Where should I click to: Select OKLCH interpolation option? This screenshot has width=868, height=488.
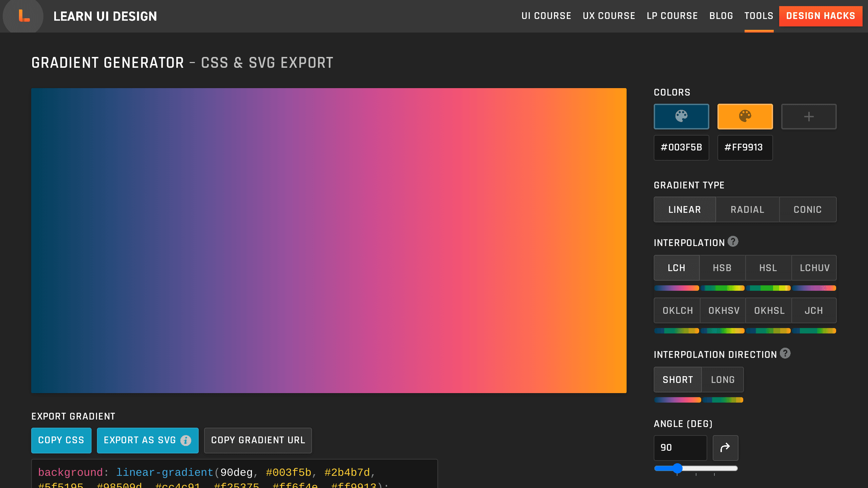click(677, 310)
